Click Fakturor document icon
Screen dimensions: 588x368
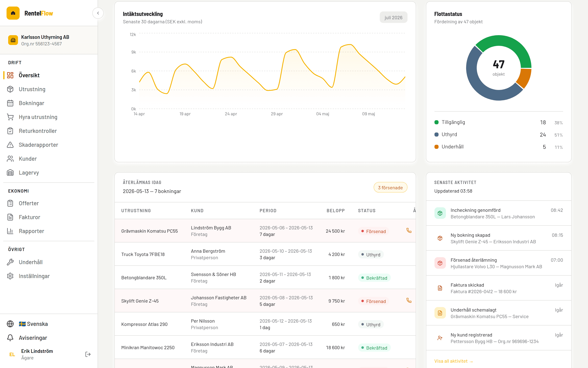pos(10,217)
